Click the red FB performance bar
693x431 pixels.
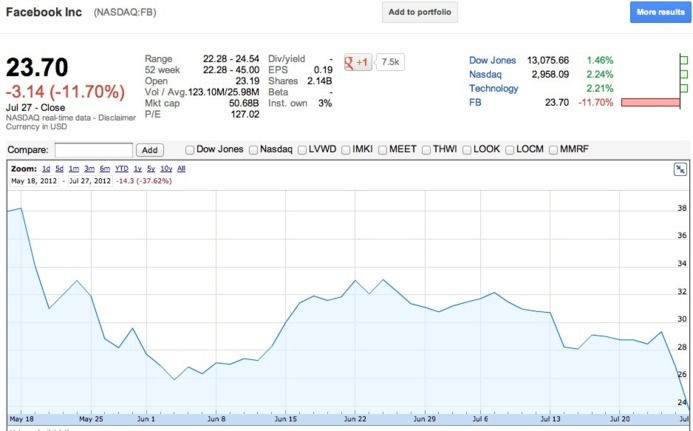[x=650, y=103]
